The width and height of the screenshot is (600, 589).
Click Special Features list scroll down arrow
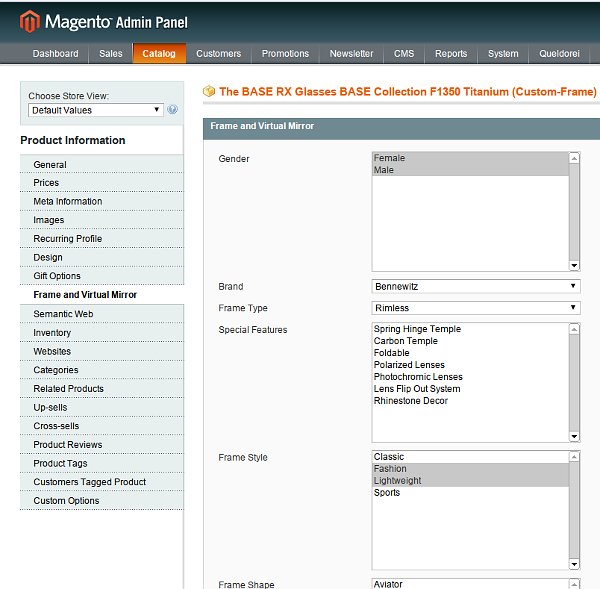tap(574, 437)
